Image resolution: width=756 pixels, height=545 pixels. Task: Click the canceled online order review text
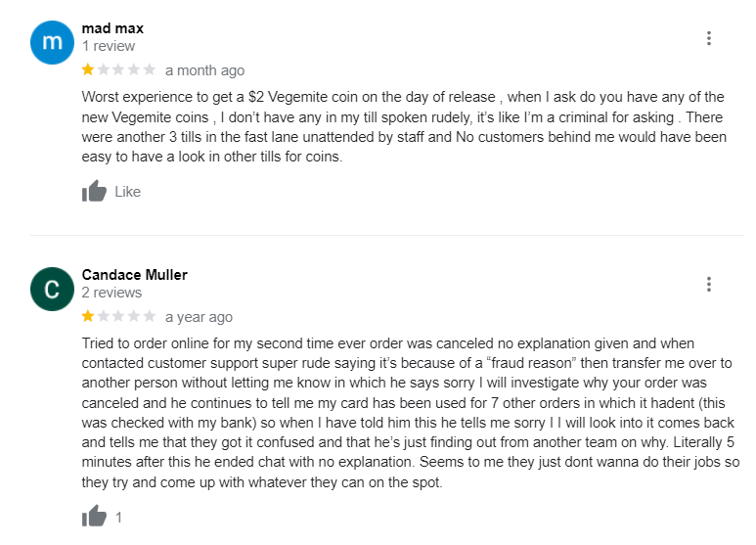click(403, 412)
